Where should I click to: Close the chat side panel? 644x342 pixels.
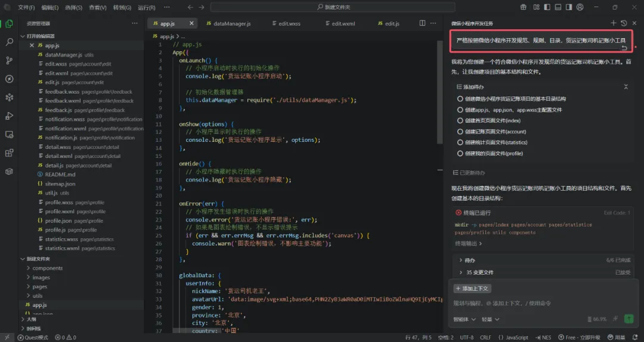[634, 23]
